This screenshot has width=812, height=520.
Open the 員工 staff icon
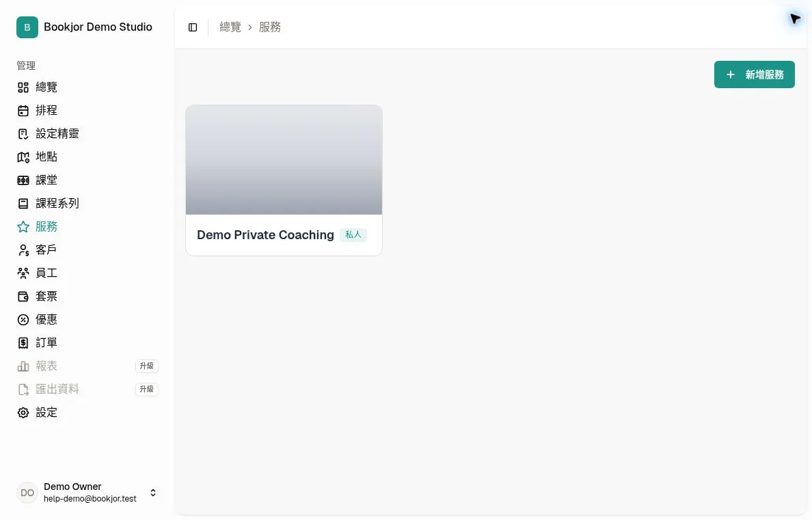(23, 273)
